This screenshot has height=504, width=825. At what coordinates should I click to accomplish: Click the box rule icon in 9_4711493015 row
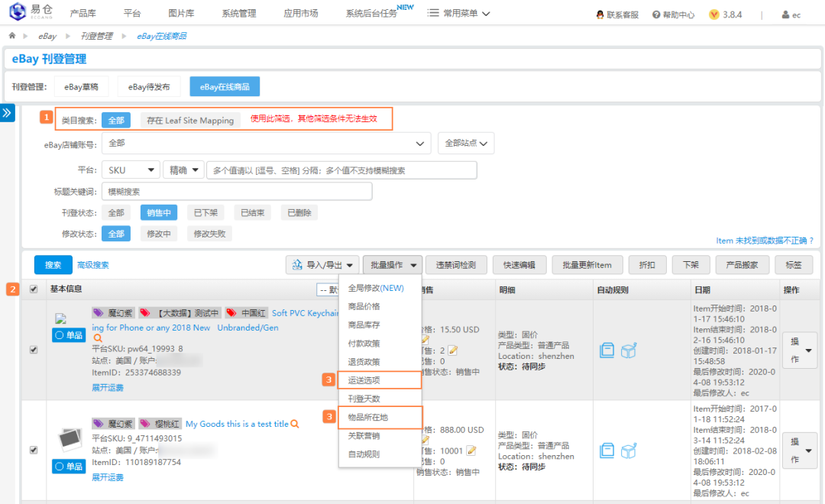(607, 451)
